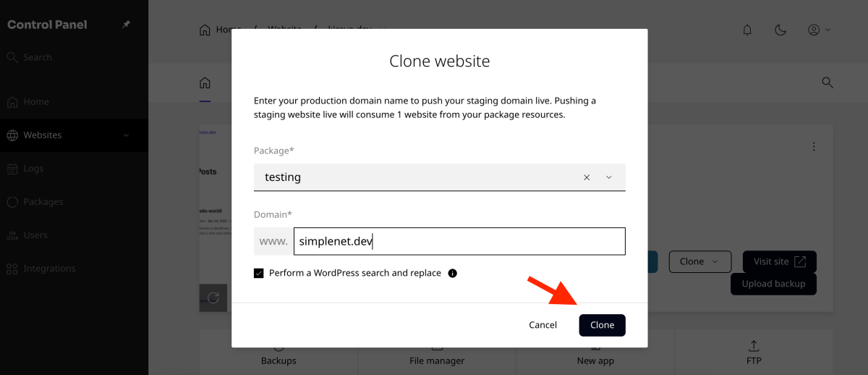
Task: Open Integrations in the sidebar
Action: 49,269
